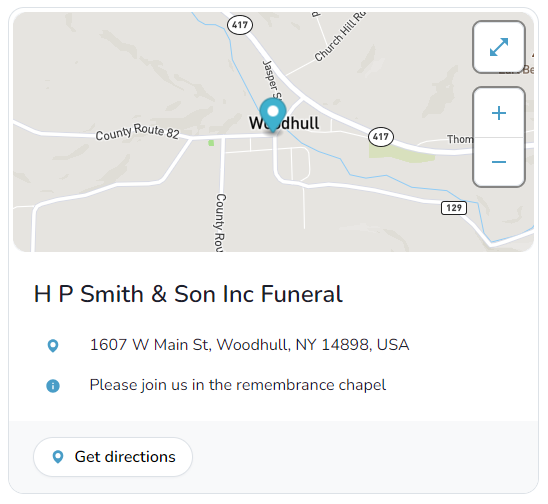Click the green park area near Route 417

401,153
